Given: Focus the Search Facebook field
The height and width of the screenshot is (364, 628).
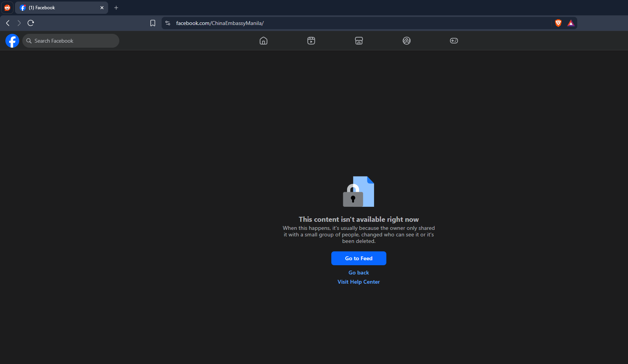Looking at the screenshot, I should coord(71,41).
